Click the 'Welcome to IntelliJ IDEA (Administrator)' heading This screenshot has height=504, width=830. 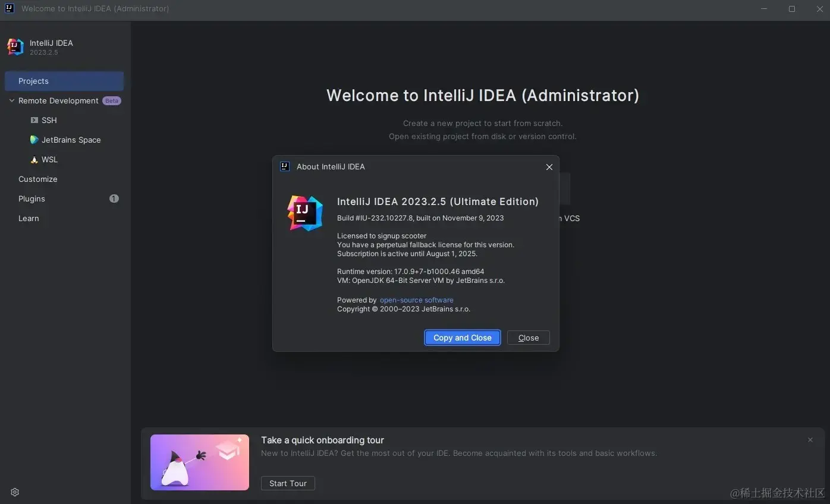pyautogui.click(x=483, y=95)
